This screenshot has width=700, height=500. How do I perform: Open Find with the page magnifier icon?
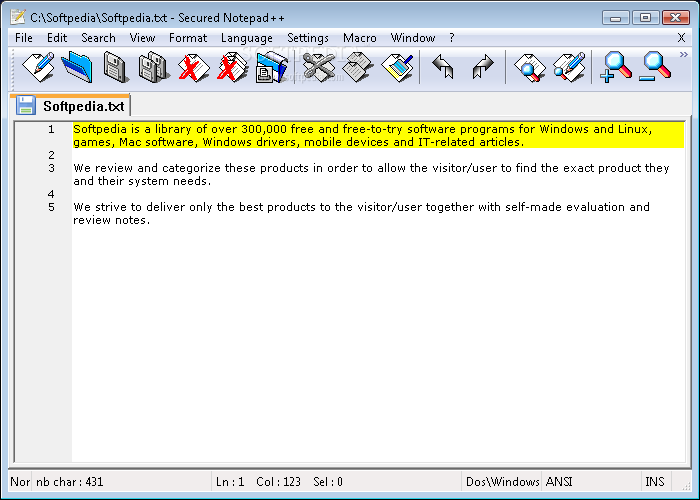click(530, 67)
